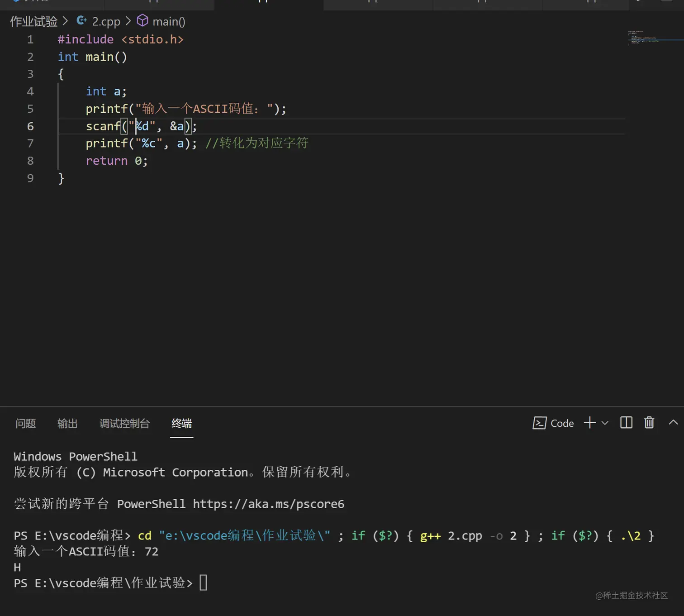Viewport: 684px width, 616px height.
Task: Click the code minimap preview
Action: (643, 38)
